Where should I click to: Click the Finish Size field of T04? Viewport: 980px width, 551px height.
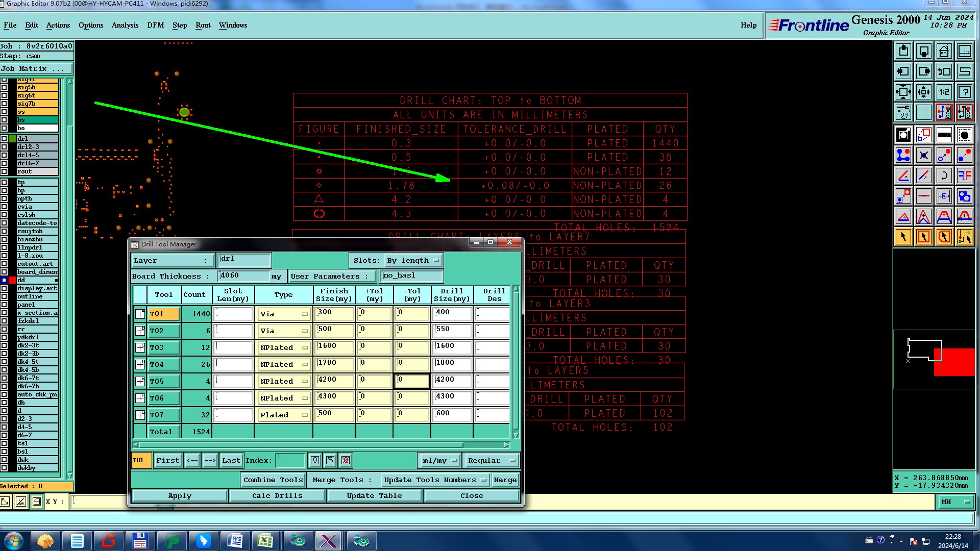point(334,364)
